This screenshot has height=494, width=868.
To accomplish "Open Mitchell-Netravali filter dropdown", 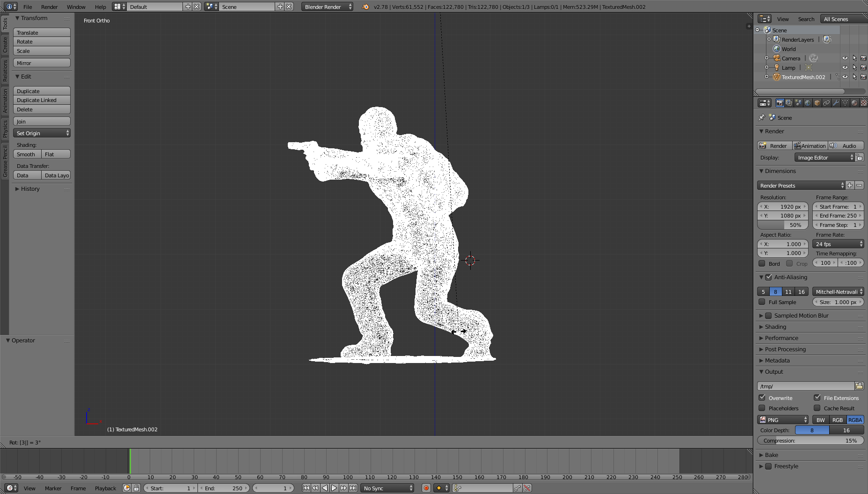I will 838,291.
